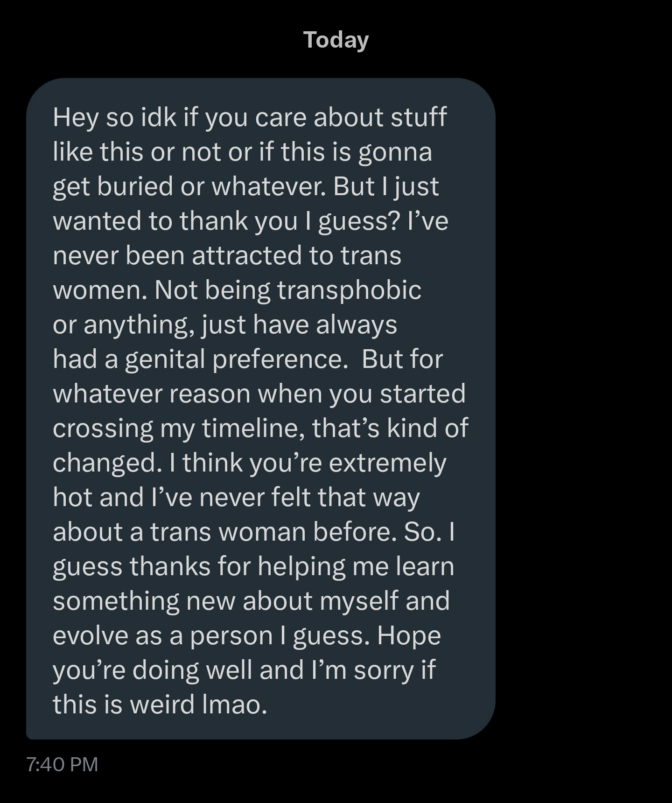
Task: Click the 7:40 PM message timestamp
Action: [62, 764]
